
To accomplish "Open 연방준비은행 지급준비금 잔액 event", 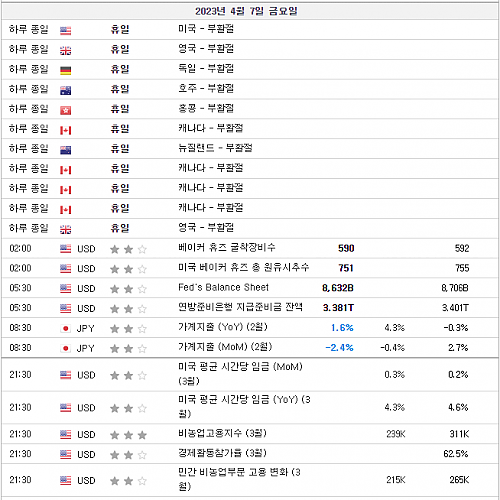I will click(240, 307).
